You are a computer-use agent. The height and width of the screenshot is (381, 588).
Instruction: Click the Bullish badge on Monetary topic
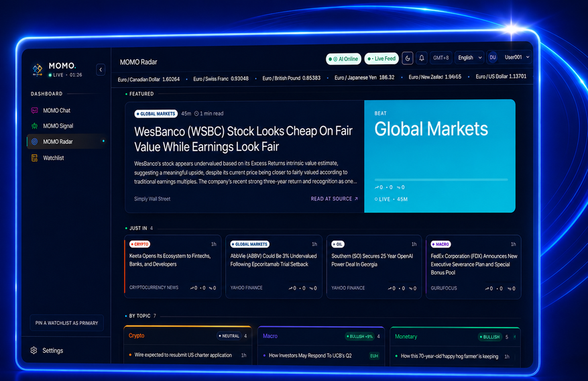(491, 337)
